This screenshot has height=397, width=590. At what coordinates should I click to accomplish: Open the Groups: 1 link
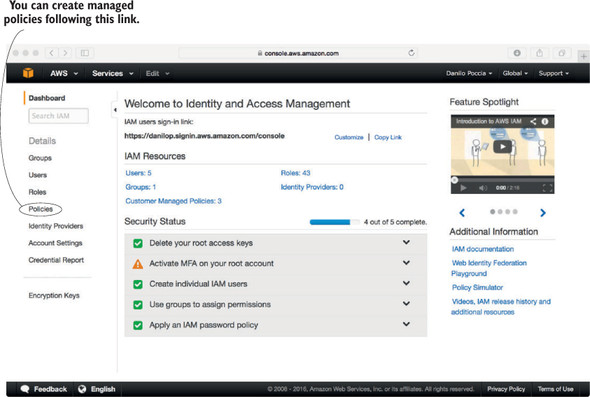coord(141,187)
